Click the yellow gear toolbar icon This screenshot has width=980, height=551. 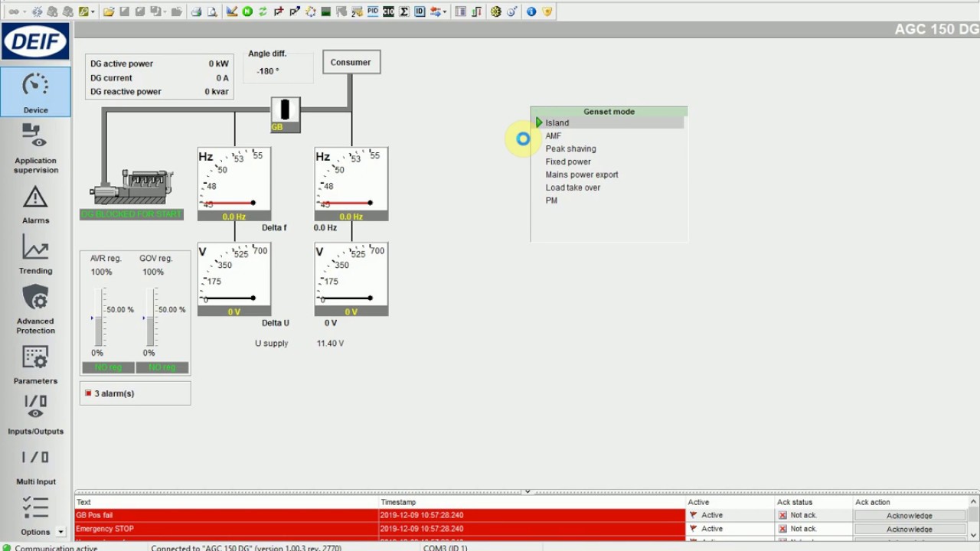coord(495,11)
